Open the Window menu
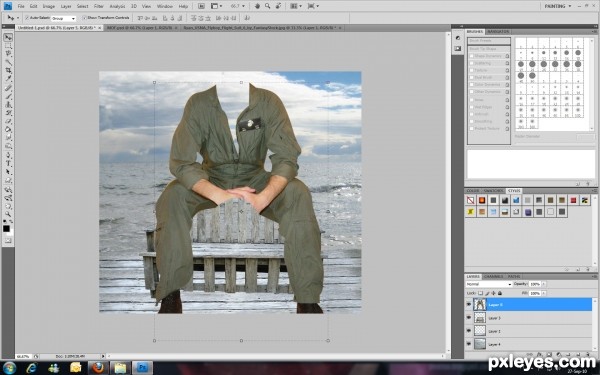 click(165, 7)
